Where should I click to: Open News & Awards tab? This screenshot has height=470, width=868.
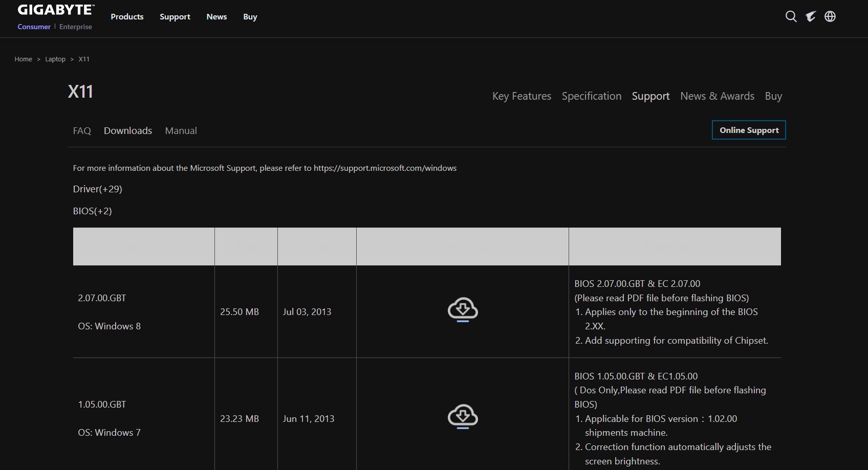(717, 96)
